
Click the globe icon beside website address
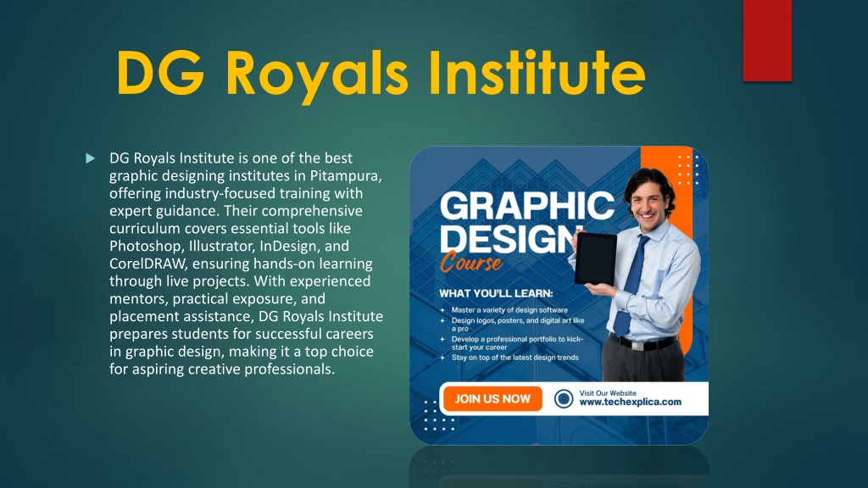click(x=564, y=398)
